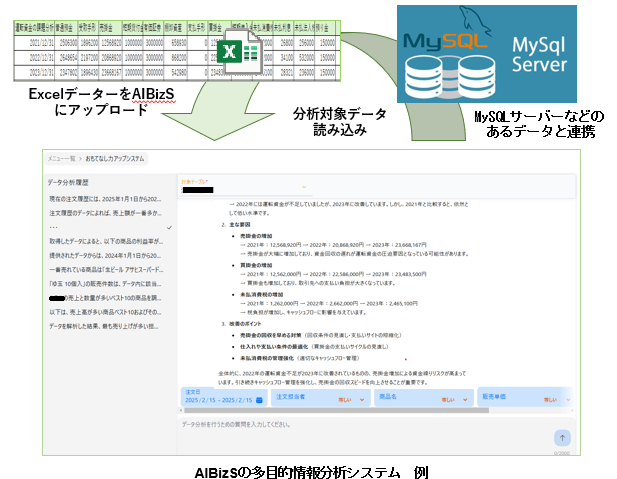
Task: Open history item starting データを解析した結果
Action: (x=104, y=327)
